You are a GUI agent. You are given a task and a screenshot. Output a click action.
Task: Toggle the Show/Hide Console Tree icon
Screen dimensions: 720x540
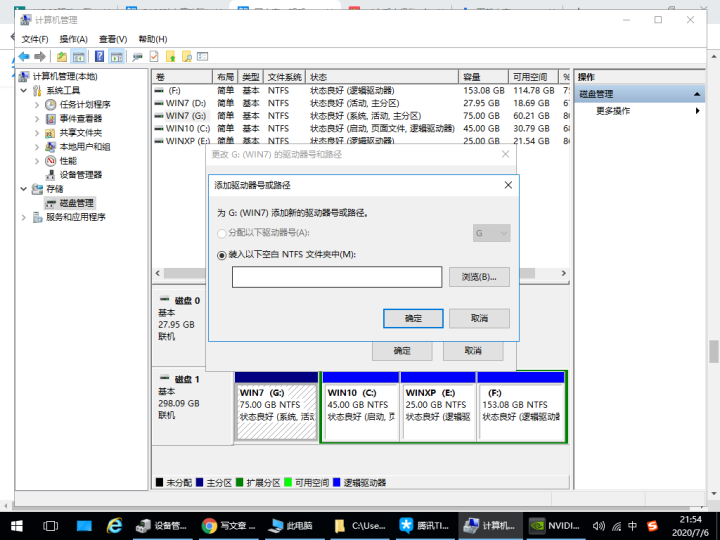pos(79,56)
